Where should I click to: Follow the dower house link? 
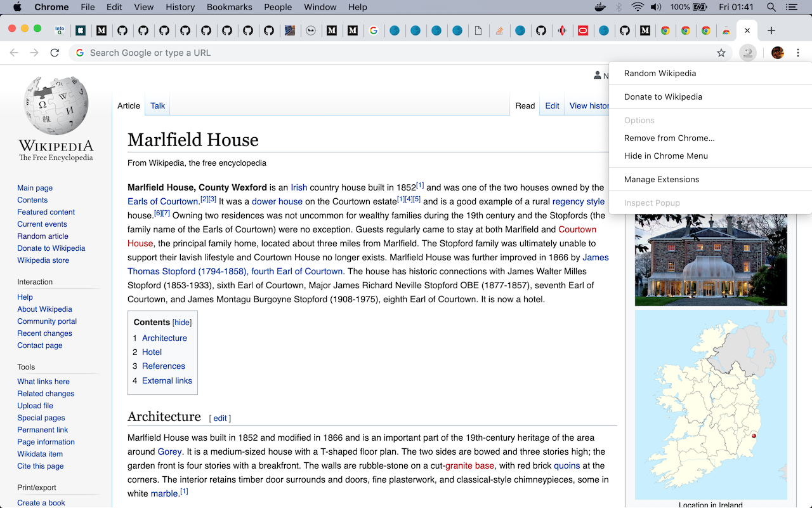point(277,201)
